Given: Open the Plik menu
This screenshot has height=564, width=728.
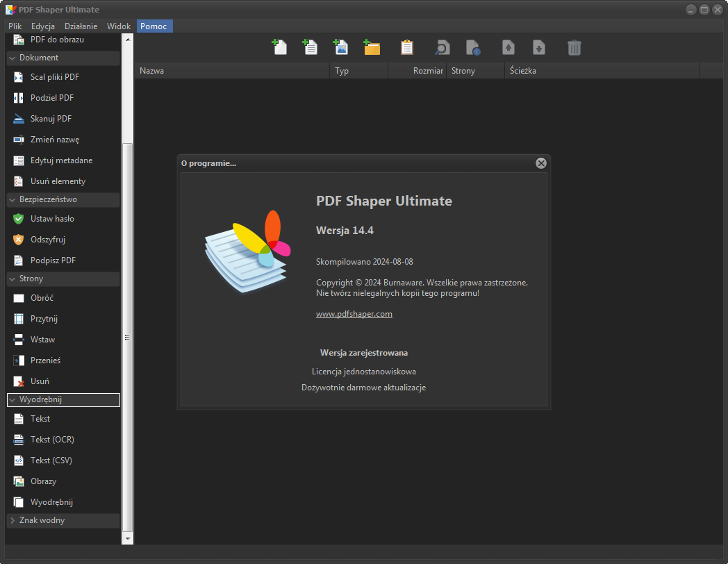Looking at the screenshot, I should click(15, 26).
